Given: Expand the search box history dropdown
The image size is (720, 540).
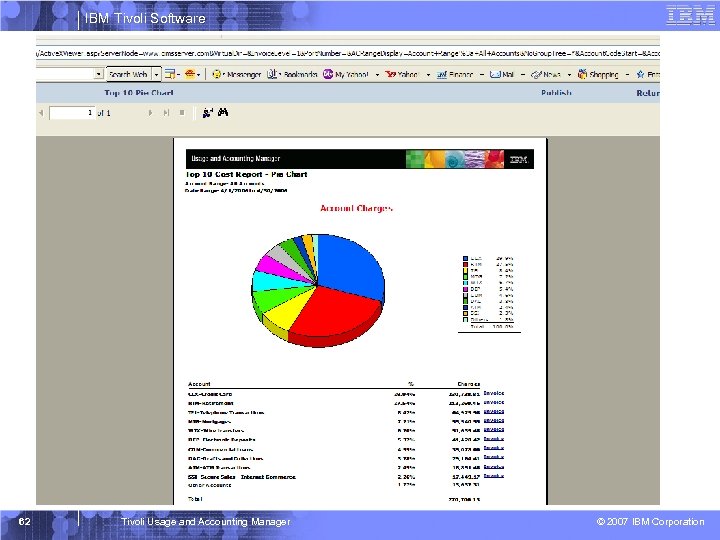Looking at the screenshot, I should tap(99, 74).
